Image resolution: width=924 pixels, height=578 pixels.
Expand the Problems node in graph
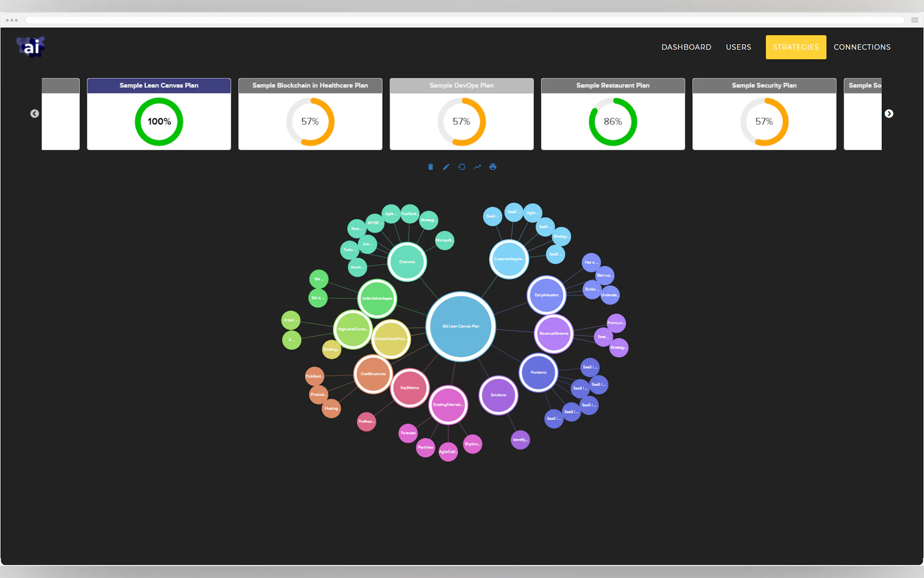(538, 372)
